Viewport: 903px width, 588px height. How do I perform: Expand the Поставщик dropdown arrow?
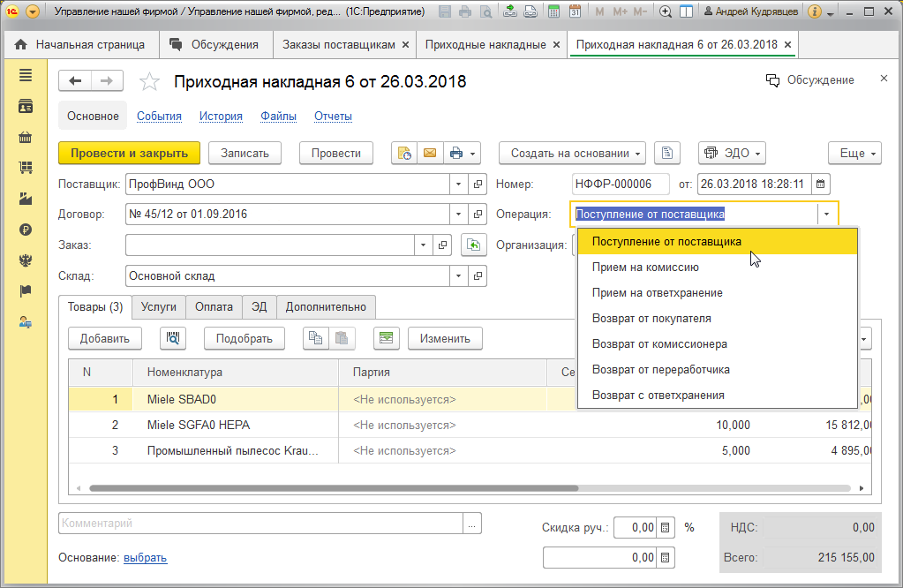[458, 185]
